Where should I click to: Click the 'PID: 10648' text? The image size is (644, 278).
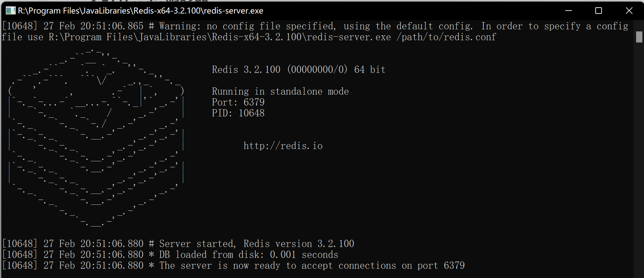tap(238, 113)
